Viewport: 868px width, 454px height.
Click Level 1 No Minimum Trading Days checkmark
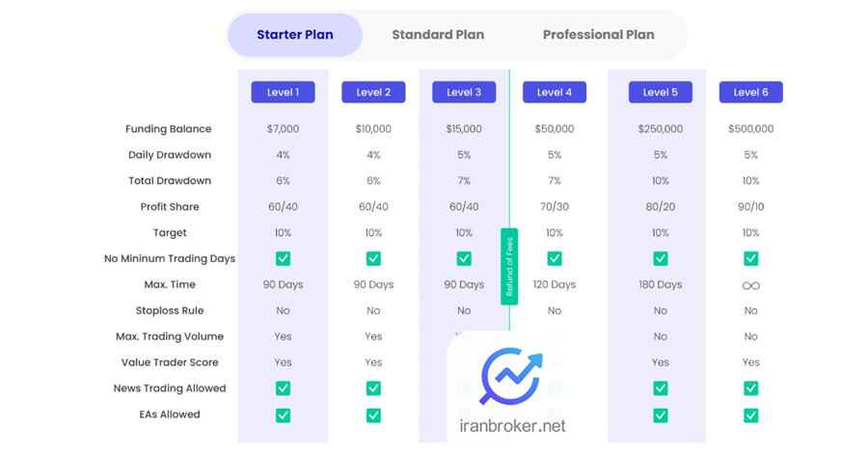[x=283, y=258]
